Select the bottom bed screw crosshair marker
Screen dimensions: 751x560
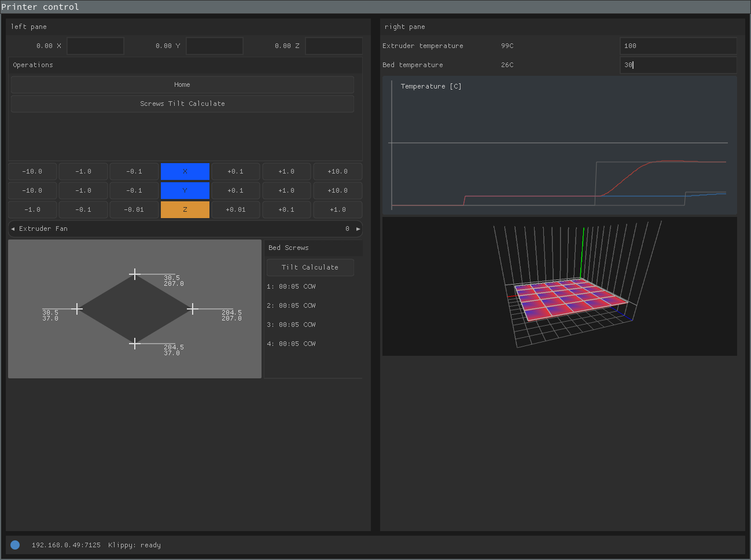click(135, 344)
